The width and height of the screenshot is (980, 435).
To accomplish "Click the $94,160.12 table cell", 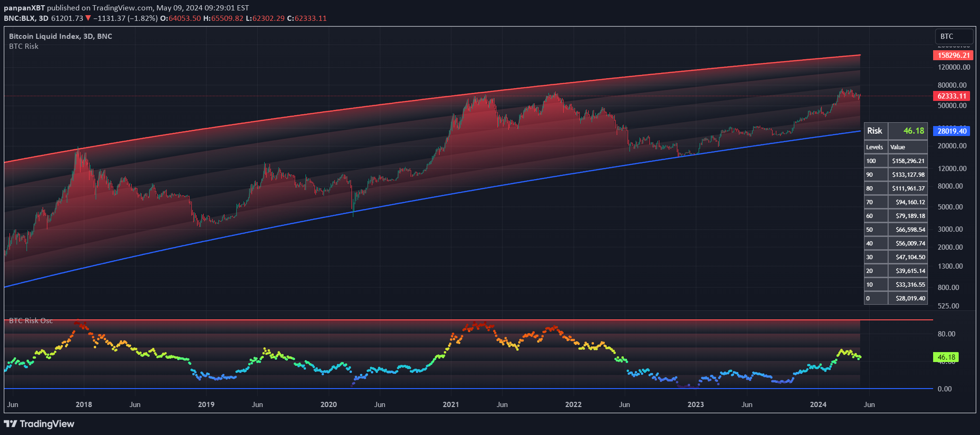I will (908, 202).
